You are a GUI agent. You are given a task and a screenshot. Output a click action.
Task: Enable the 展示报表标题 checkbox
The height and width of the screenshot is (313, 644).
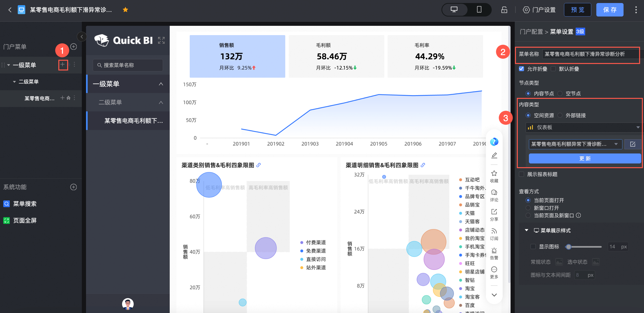(521, 174)
